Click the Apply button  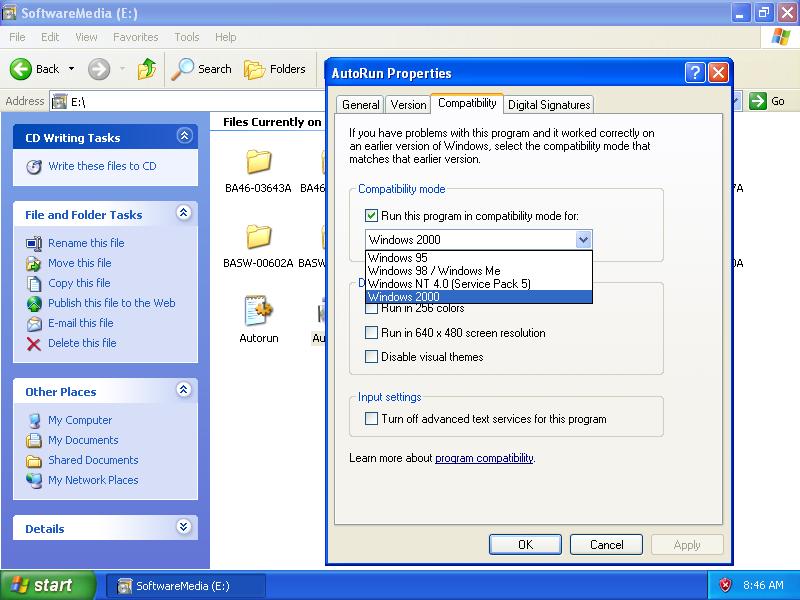coord(687,544)
